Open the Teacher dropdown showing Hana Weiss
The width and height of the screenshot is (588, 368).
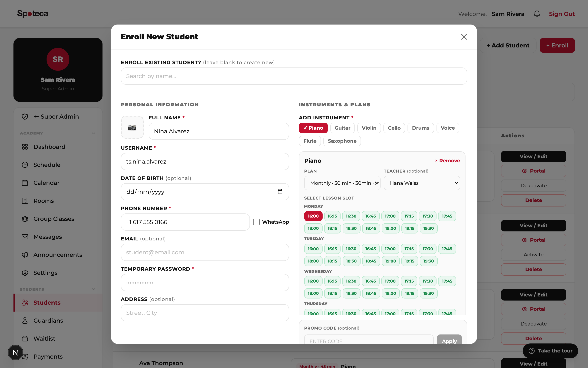click(422, 183)
